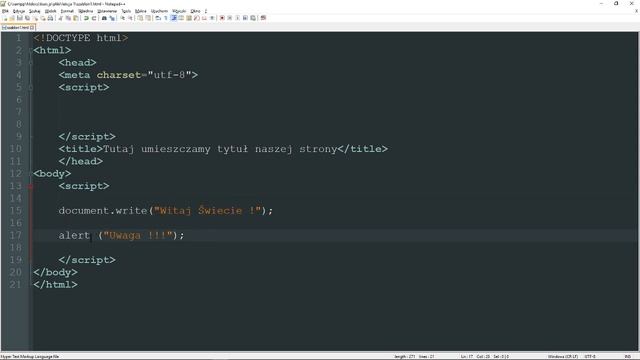640x360 pixels.
Task: Open the Okno menu
Action: [196, 11]
